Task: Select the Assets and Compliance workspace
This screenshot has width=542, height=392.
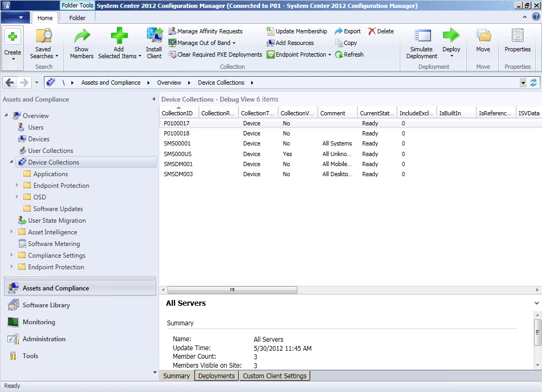Action: (80, 288)
